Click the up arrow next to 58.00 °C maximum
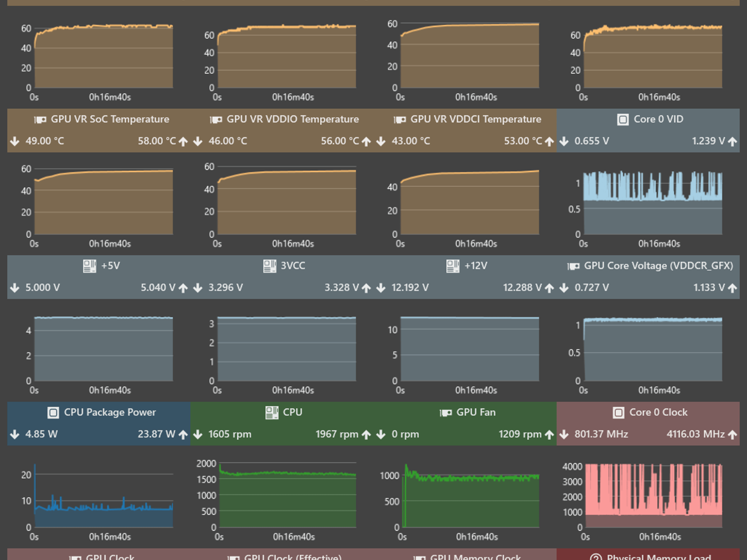Image resolution: width=747 pixels, height=560 pixels. click(183, 141)
